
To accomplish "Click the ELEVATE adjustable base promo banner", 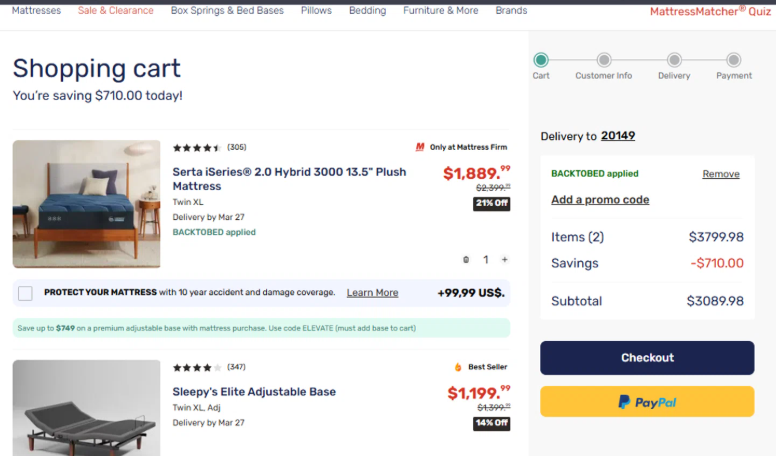I will click(261, 328).
